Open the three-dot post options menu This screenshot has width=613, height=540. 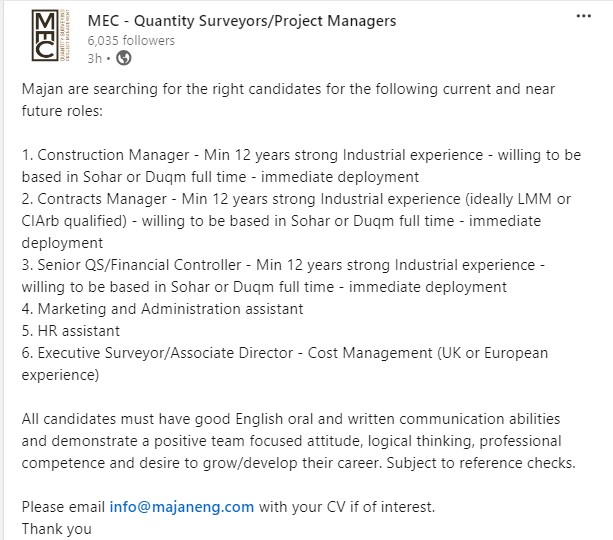coord(583,16)
